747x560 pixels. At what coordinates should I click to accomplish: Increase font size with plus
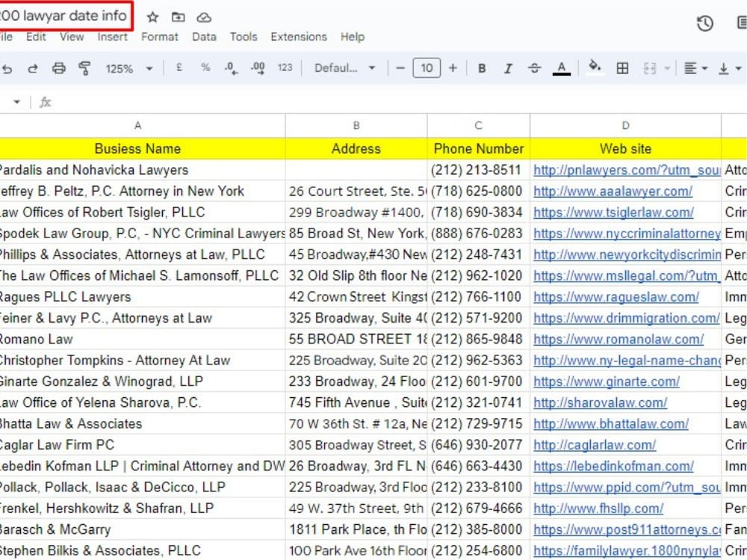(x=453, y=68)
